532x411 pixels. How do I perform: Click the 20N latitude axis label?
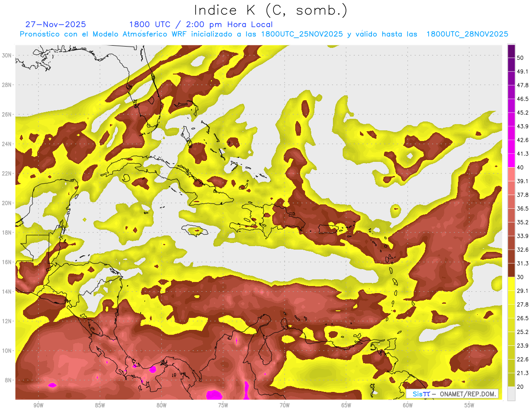(x=7, y=203)
